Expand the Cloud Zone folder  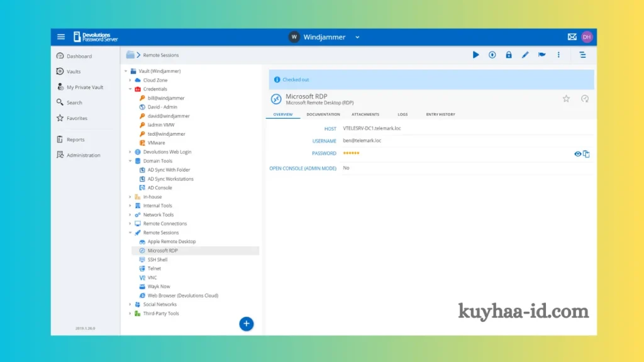[130, 80]
